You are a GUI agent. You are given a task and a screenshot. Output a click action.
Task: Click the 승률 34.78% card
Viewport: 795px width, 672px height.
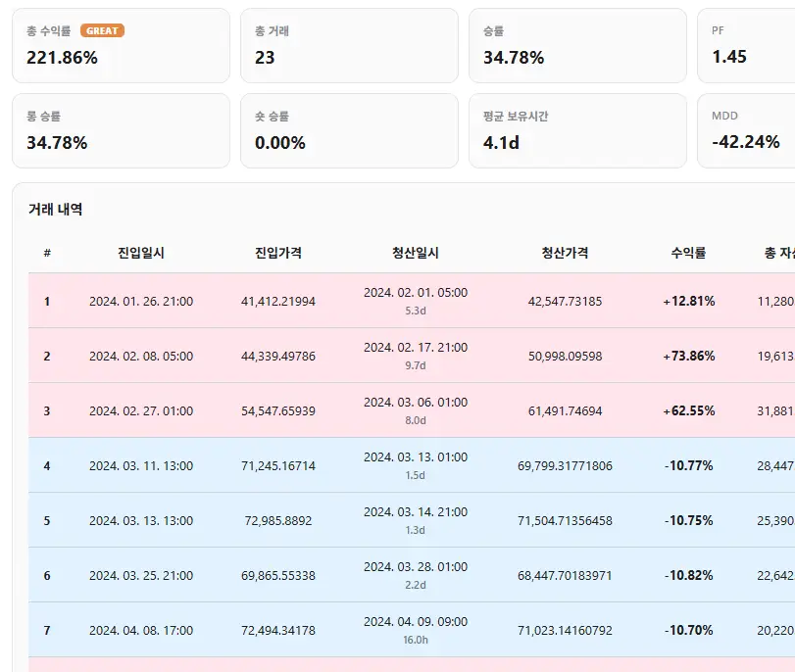pos(577,46)
